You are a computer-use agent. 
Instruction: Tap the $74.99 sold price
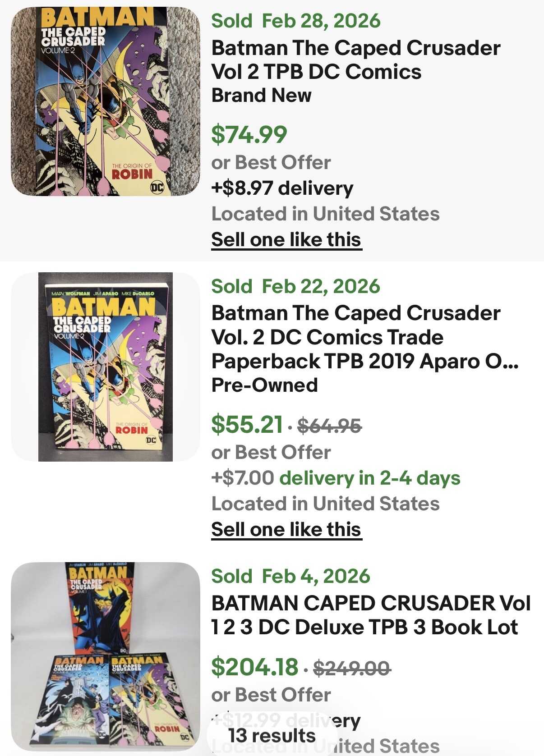pos(249,134)
